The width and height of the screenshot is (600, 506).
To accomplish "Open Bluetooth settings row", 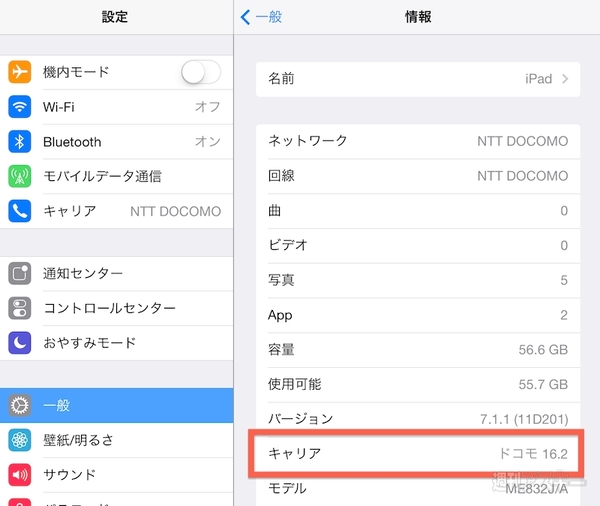I will click(x=116, y=142).
